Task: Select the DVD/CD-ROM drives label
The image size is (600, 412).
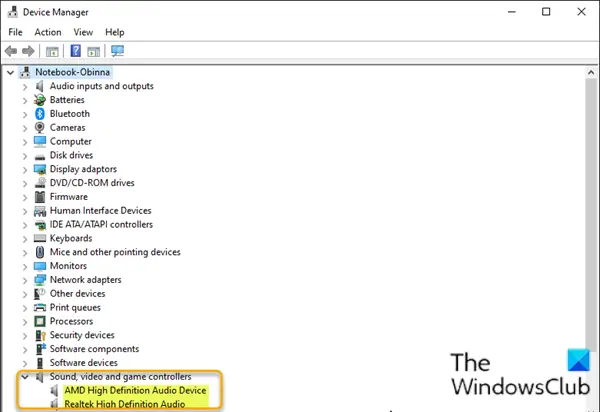Action: 92,183
